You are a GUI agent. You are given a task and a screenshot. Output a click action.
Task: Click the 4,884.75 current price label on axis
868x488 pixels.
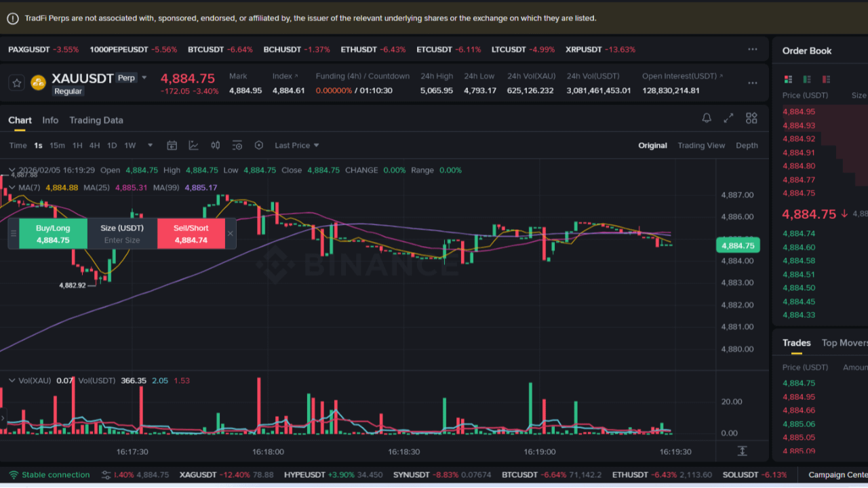point(738,245)
